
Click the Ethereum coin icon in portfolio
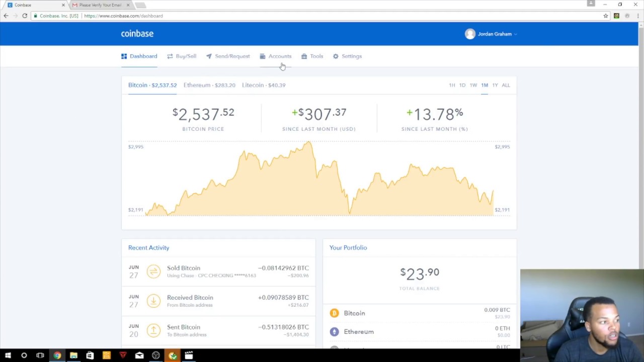coord(334,332)
